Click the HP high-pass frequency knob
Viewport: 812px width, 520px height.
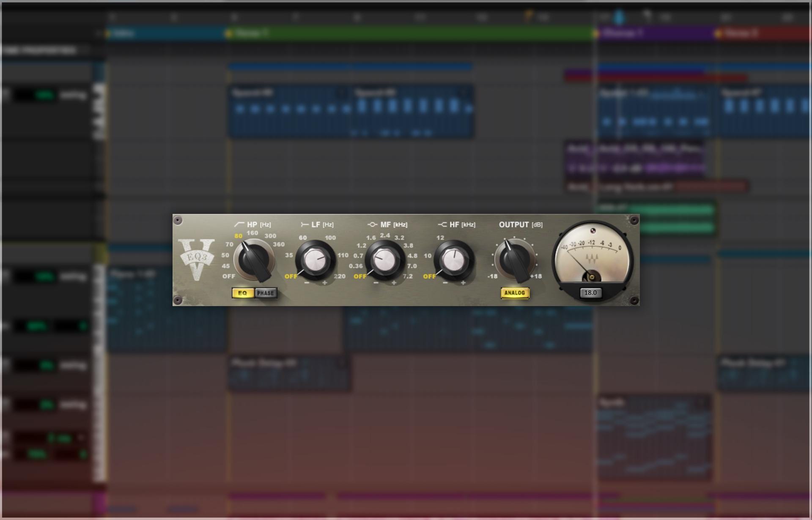pyautogui.click(x=254, y=260)
